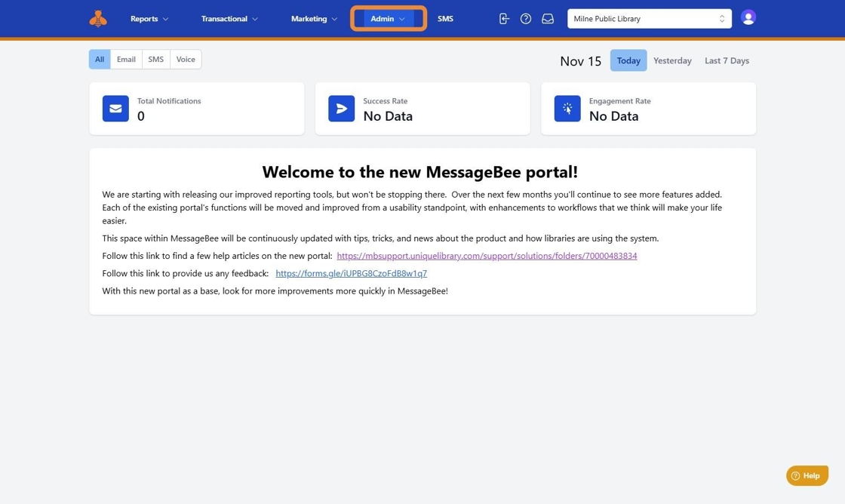Screen dimensions: 845x504
Task: Open the Reports menu
Action: coord(149,19)
